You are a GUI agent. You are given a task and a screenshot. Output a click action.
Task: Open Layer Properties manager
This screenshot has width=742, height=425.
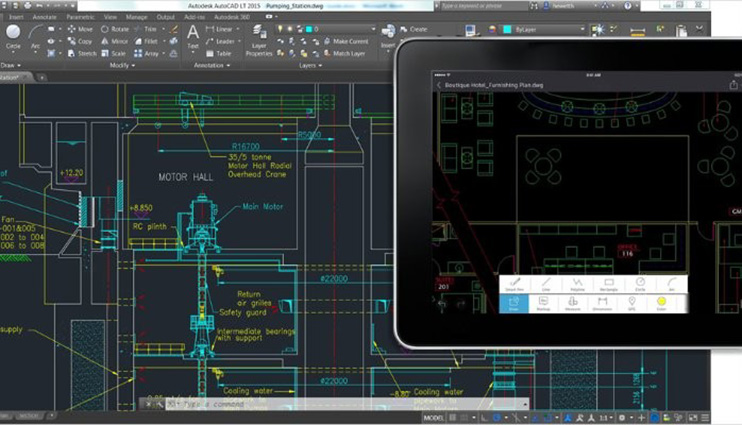coord(259,41)
